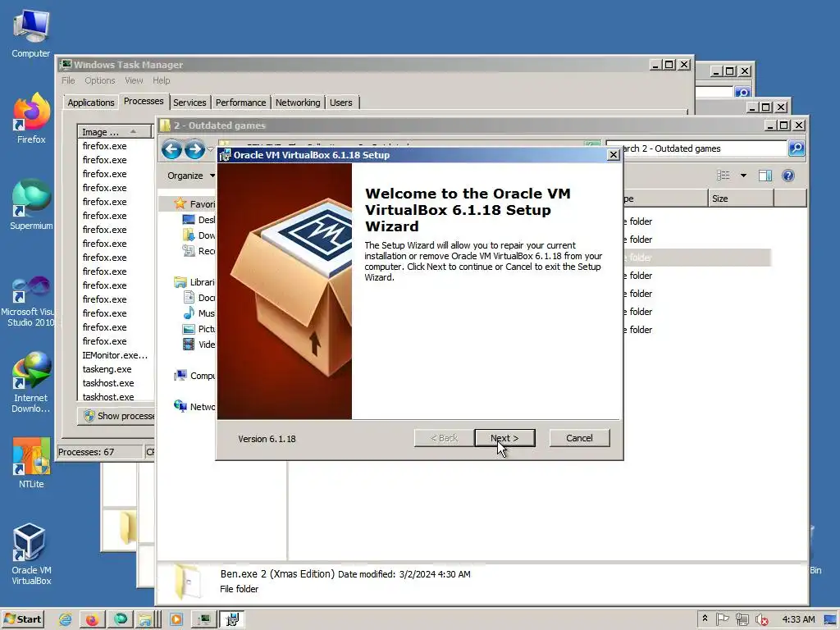
Task: Select Videos library in Explorer navigation pane
Action: [x=199, y=345]
